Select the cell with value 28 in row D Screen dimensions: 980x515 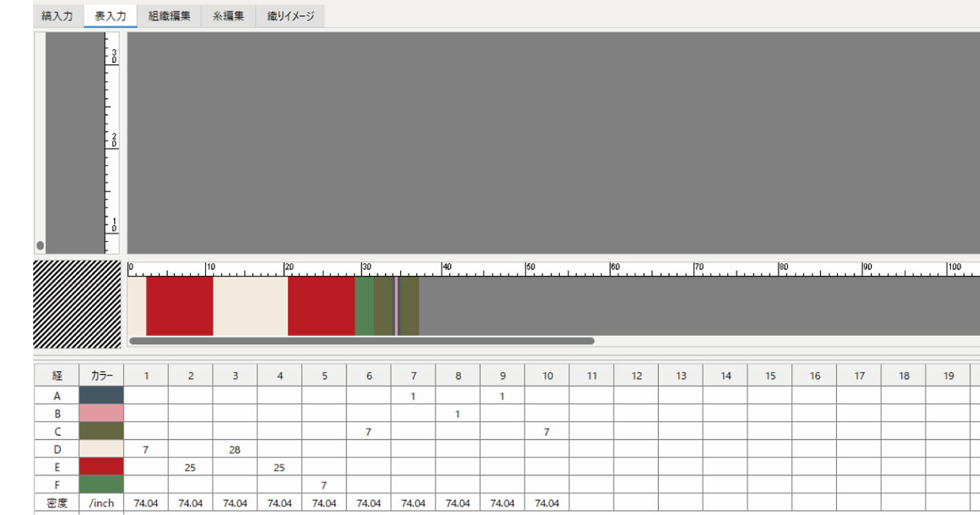click(235, 449)
